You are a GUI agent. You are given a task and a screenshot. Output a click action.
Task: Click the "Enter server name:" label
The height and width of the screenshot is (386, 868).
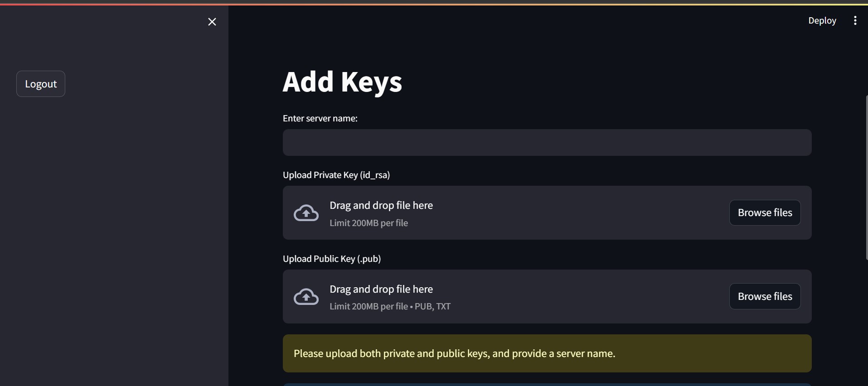[x=320, y=118]
